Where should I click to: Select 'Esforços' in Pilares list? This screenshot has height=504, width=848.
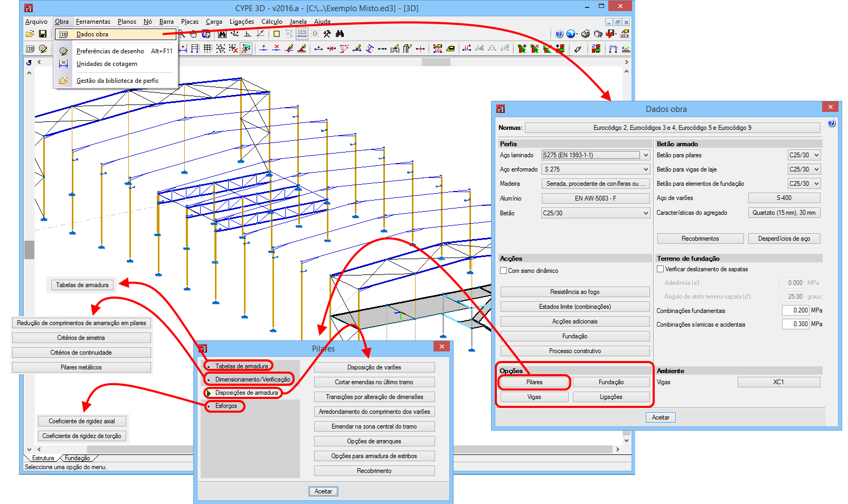point(226,406)
